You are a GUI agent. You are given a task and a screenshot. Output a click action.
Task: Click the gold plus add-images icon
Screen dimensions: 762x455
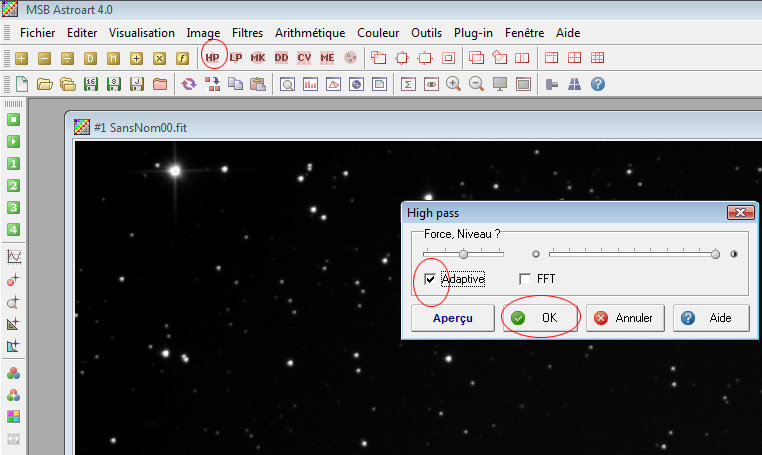[x=21, y=58]
